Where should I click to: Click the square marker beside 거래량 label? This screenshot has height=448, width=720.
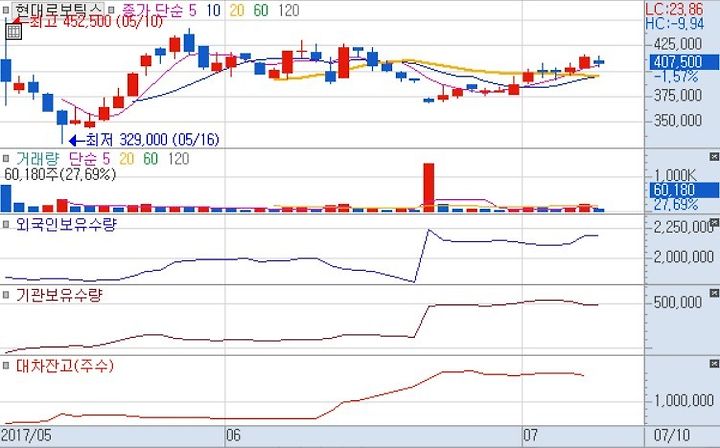click(x=6, y=159)
